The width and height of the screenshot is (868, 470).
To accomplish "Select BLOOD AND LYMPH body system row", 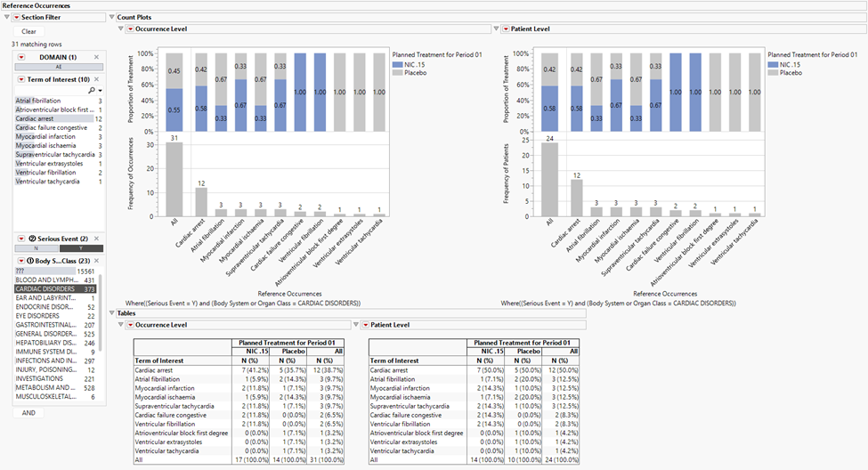I will [55, 280].
